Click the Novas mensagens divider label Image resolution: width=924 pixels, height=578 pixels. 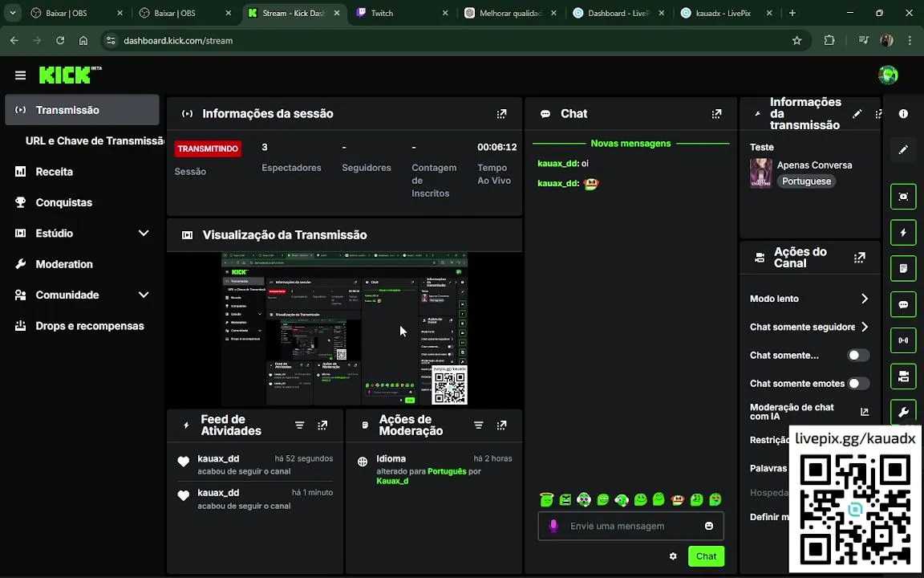[630, 144]
